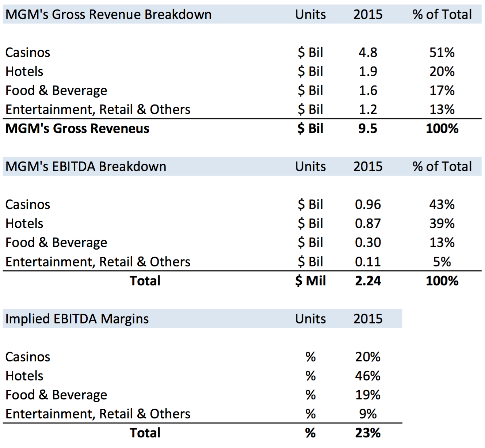Click Hotels EBITDA value 0.87
485x448 pixels.
pyautogui.click(x=368, y=224)
